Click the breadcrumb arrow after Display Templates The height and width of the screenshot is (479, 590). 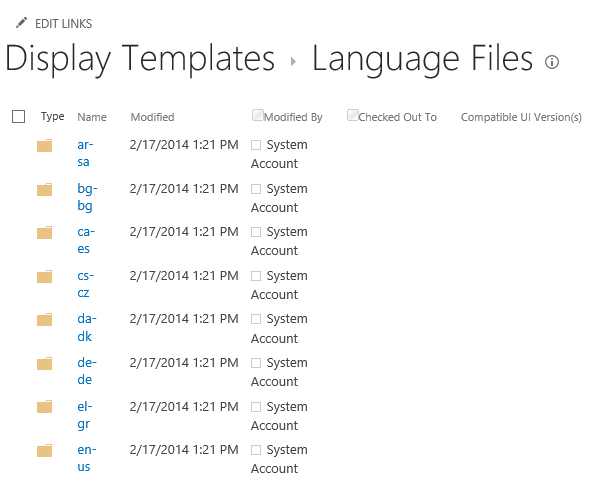(x=293, y=61)
